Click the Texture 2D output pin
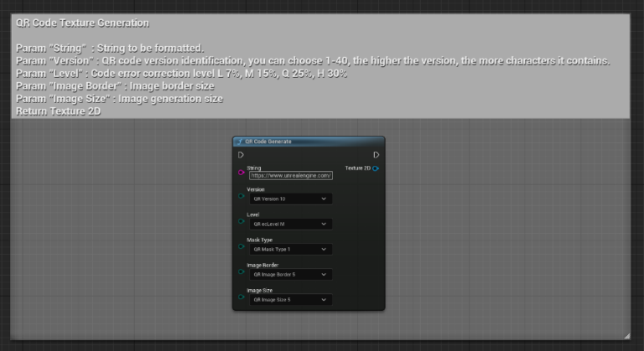This screenshot has width=644, height=351. 376,168
